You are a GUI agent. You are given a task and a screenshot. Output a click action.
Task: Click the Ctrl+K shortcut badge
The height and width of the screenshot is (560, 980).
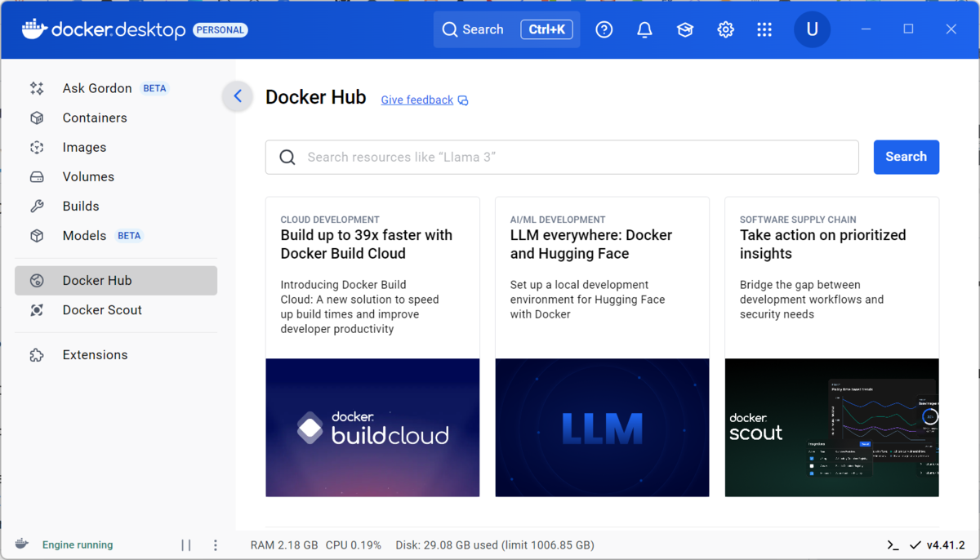point(546,29)
